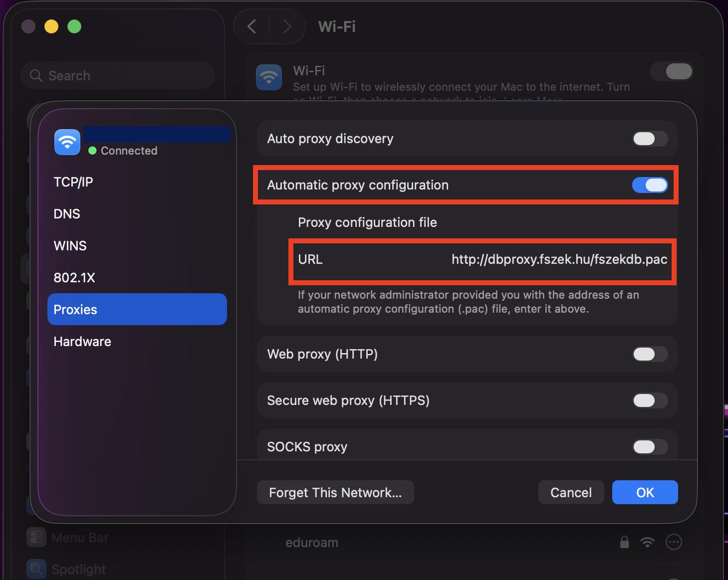Click the eduroam more options icon
This screenshot has width=728, height=580.
click(x=674, y=542)
